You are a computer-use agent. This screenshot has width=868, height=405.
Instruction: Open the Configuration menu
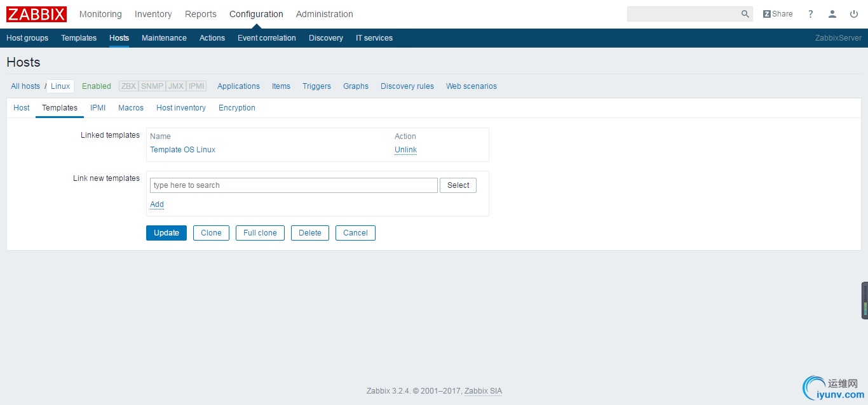(256, 14)
